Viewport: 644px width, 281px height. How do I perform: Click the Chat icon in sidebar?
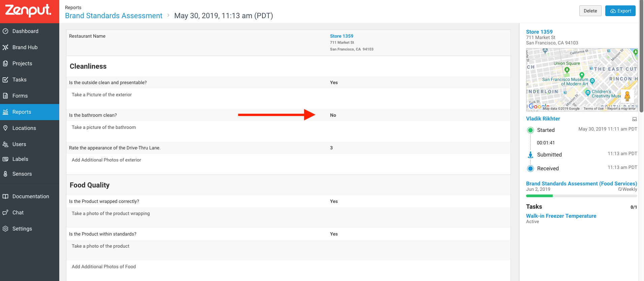[5, 213]
